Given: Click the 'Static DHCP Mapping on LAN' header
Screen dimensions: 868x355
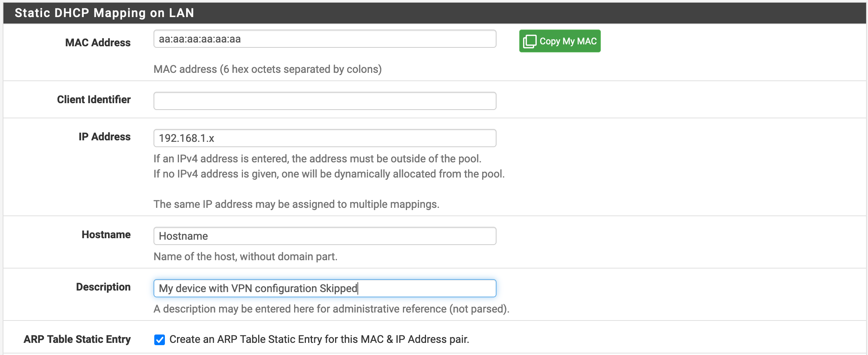Looking at the screenshot, I should click(104, 13).
